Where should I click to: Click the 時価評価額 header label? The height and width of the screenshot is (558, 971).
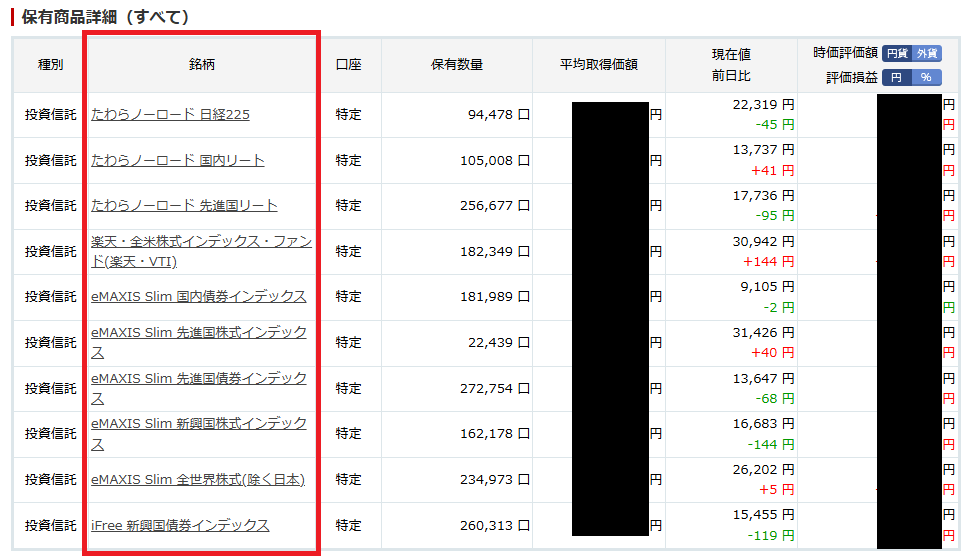pos(846,53)
